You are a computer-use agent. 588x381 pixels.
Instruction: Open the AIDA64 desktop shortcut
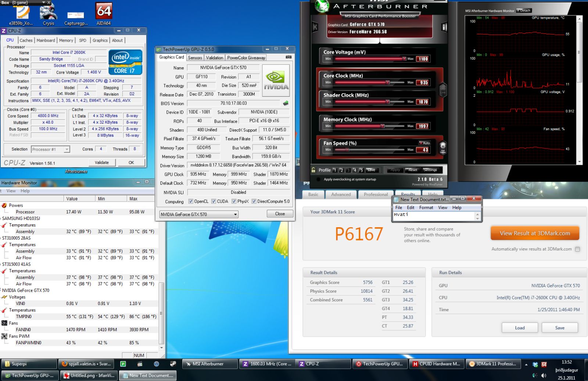104,14
